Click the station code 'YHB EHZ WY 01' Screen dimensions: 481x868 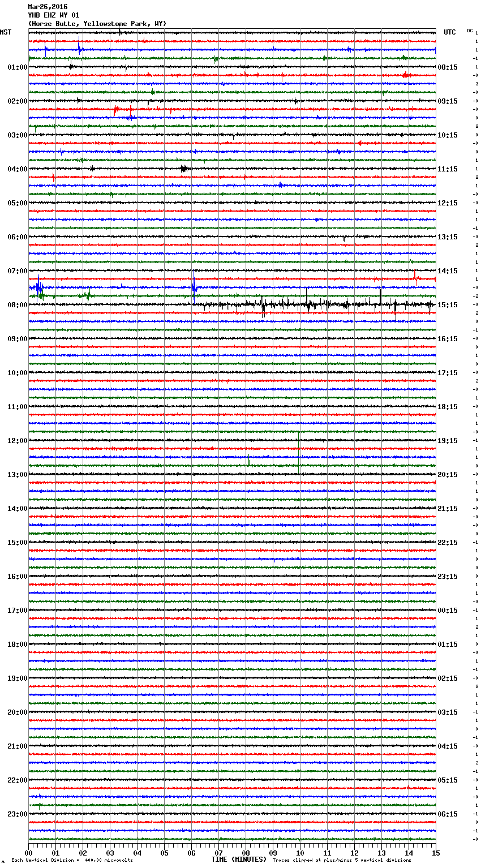54,15
